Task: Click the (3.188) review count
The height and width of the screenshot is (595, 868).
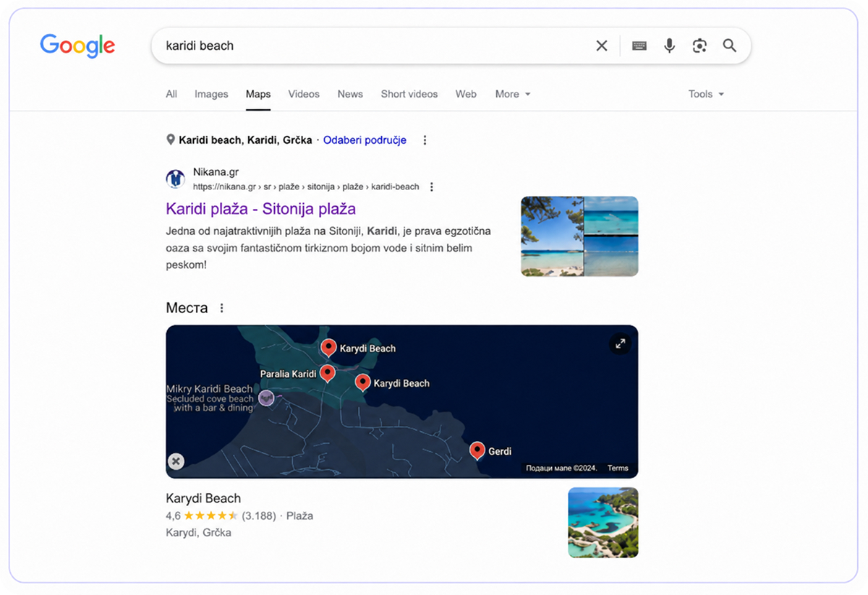Action: [x=259, y=516]
